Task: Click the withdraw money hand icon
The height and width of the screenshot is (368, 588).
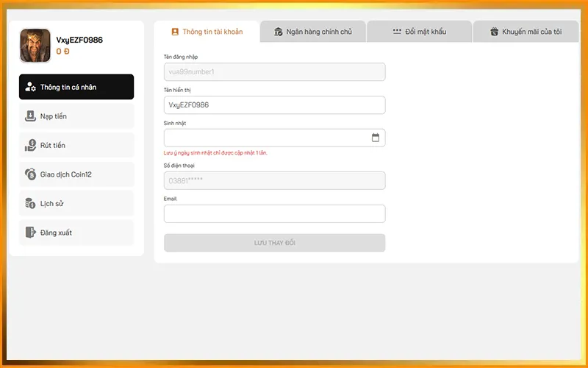Action: [30, 145]
